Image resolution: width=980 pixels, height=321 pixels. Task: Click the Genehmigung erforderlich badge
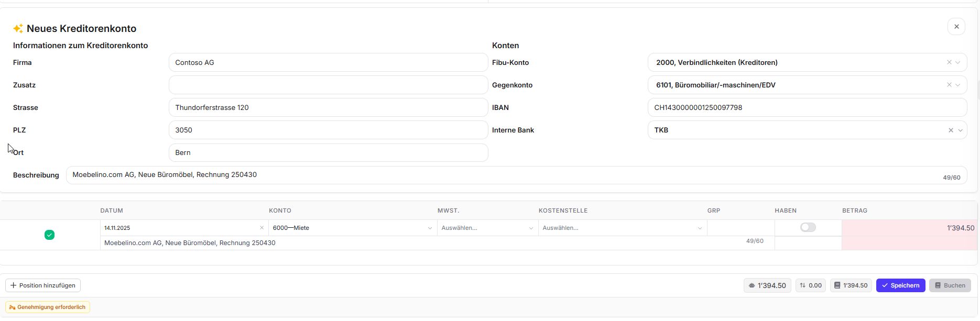pyautogui.click(x=47, y=307)
